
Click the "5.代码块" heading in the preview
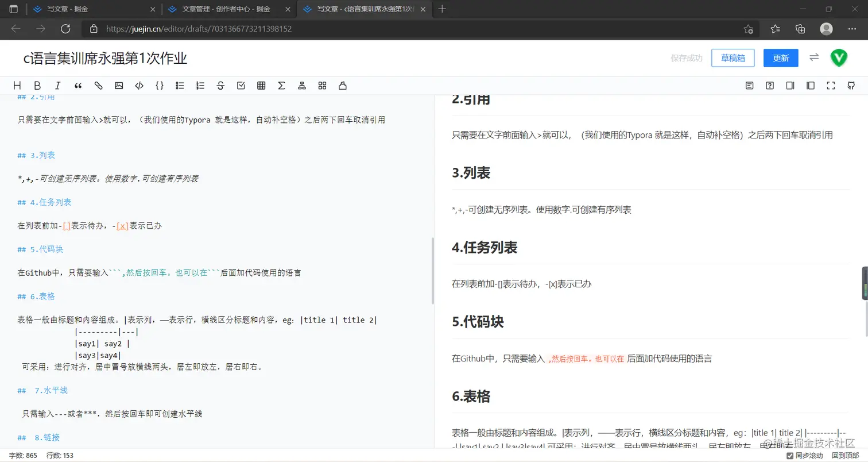tap(478, 322)
